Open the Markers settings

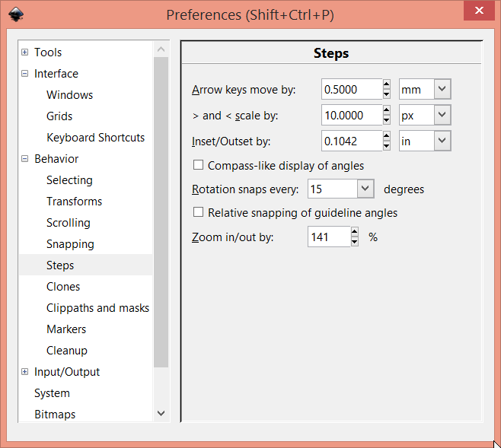[66, 329]
